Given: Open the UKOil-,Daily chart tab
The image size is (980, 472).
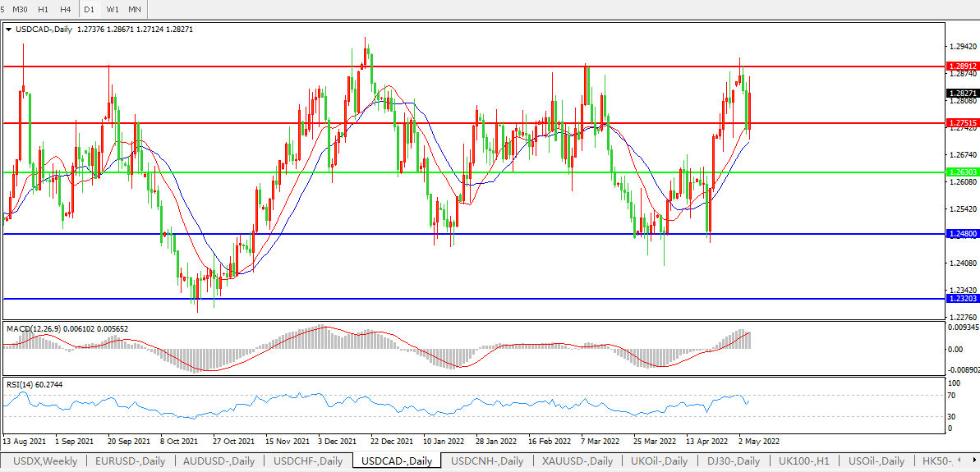Looking at the screenshot, I should pos(659,461).
